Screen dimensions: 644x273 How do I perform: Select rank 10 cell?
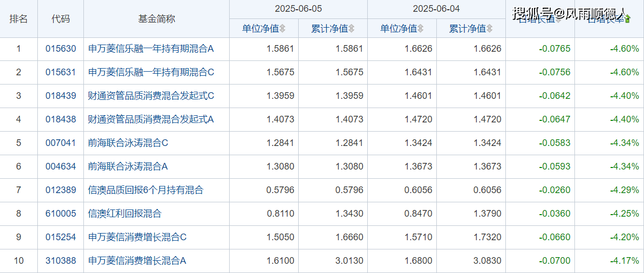19,261
